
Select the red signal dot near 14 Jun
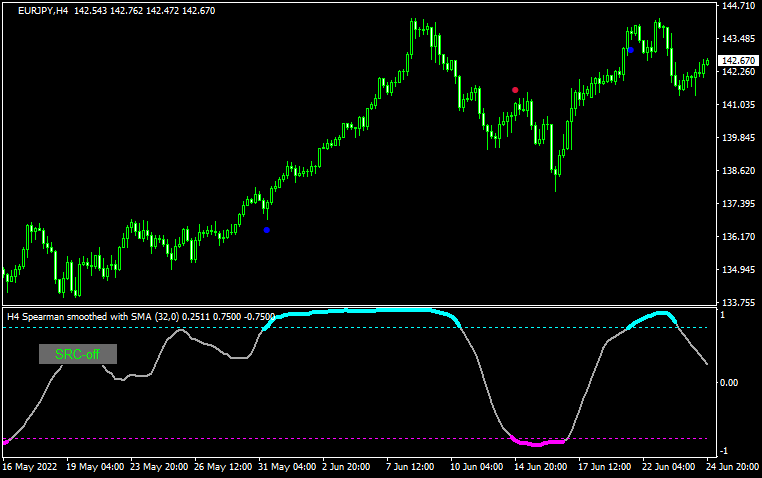coord(515,90)
